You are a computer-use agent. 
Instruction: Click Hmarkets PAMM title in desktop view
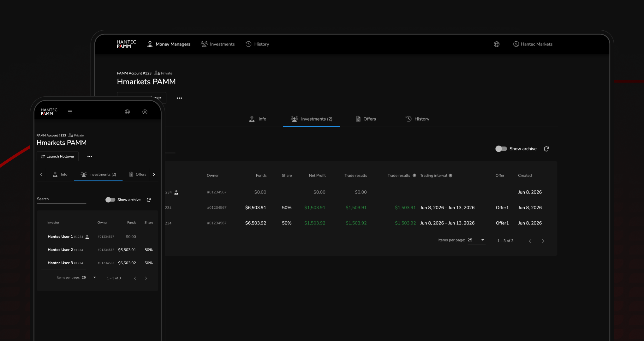146,82
